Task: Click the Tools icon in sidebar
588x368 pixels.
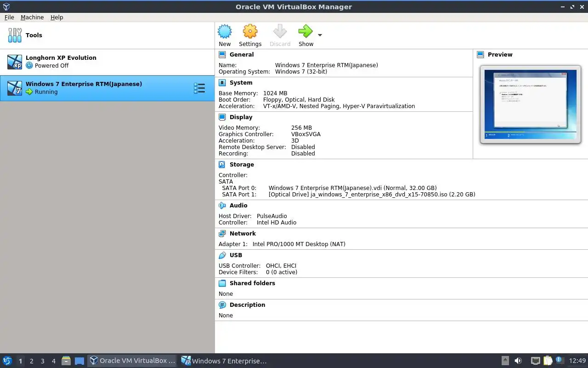Action: click(15, 35)
